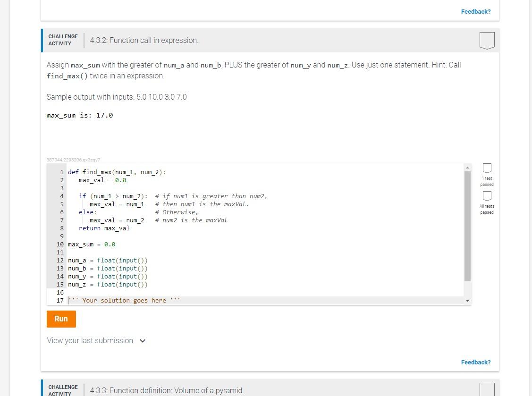Click the chevron beside View your last submission
This screenshot has height=396, width=532.
(143, 340)
